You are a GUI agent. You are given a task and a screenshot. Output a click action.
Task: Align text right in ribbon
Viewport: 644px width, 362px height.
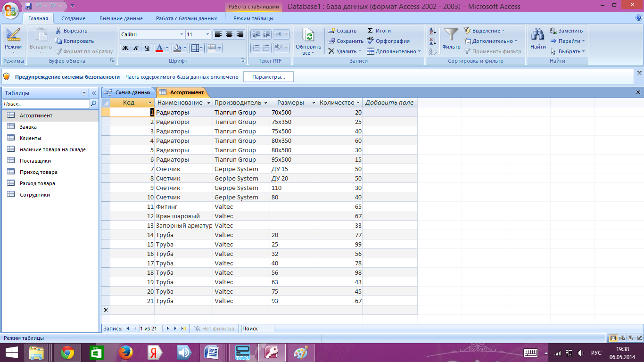click(x=240, y=34)
